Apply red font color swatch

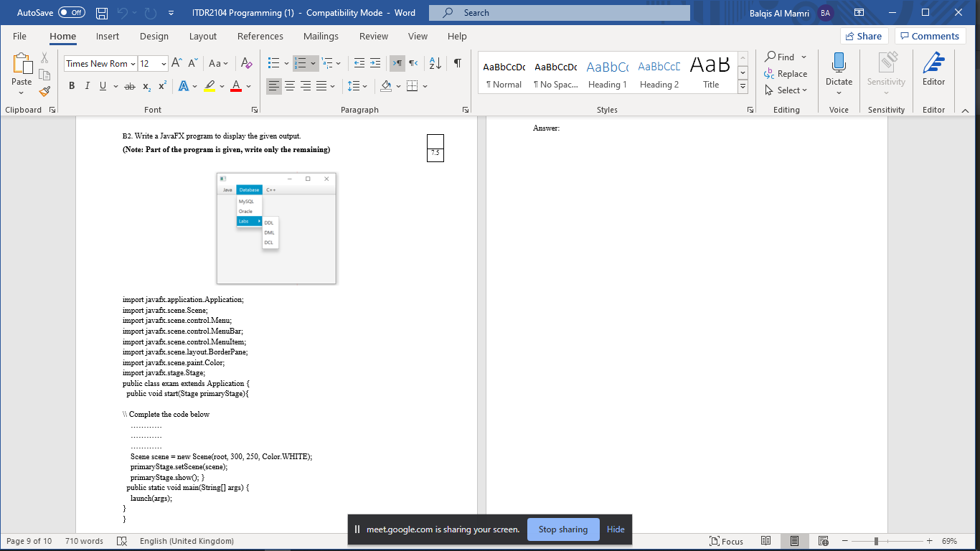237,86
